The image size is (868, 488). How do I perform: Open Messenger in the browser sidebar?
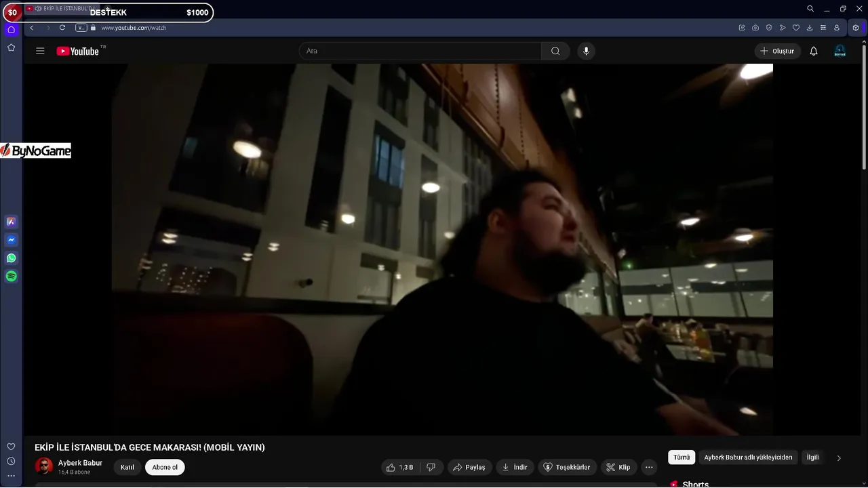pyautogui.click(x=12, y=240)
